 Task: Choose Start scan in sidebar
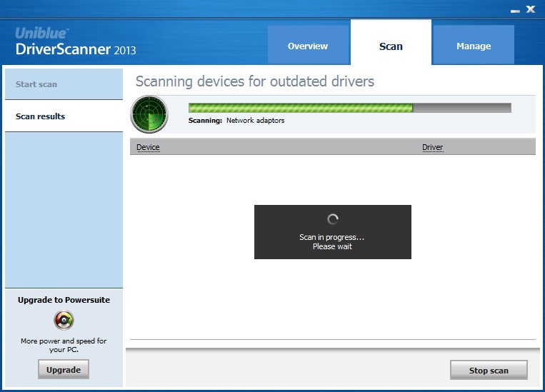(64, 84)
